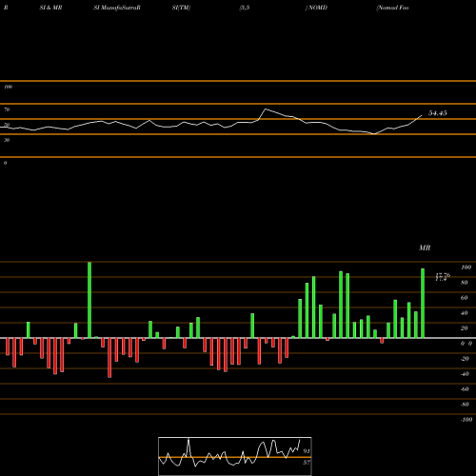The height and width of the screenshot is (476, 476).
Task: Click the RSI axis label 100
Action: pos(8,87)
